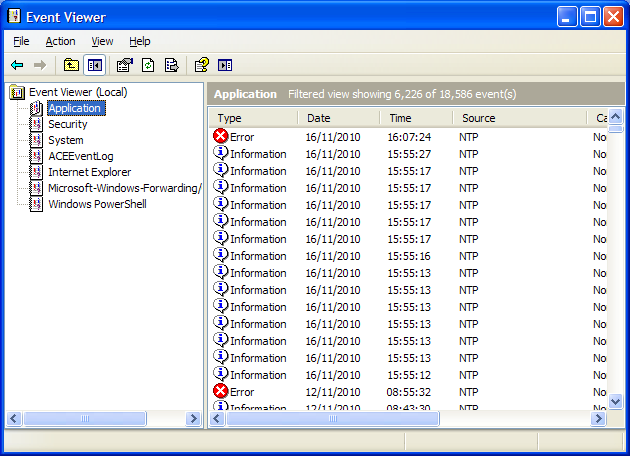
Task: Toggle the Show/Hide Console Tree icon
Action: [95, 65]
